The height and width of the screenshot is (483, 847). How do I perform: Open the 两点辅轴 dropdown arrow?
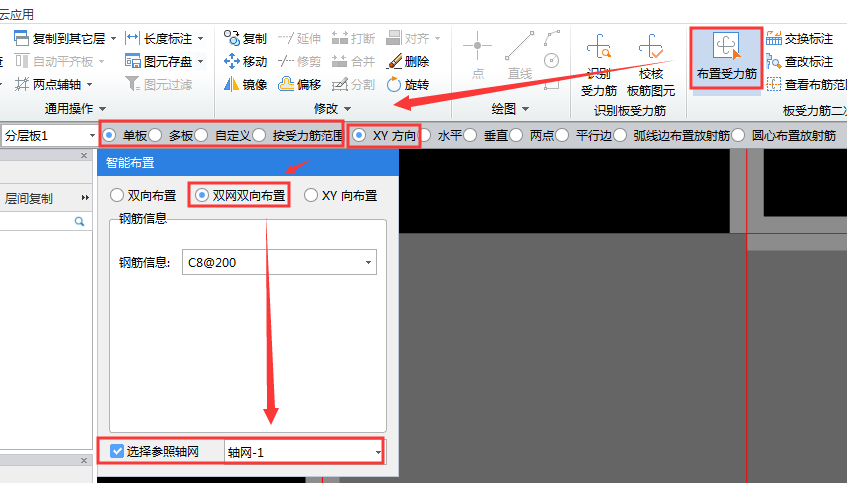[89, 84]
